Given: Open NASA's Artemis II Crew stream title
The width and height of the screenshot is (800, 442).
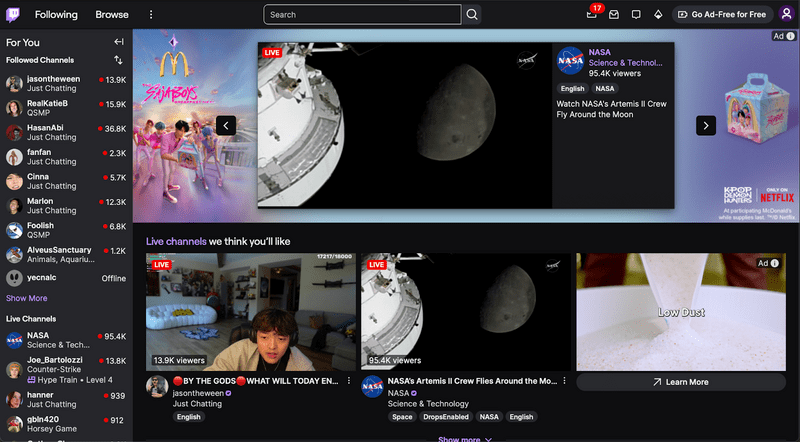Looking at the screenshot, I should pyautogui.click(x=472, y=381).
